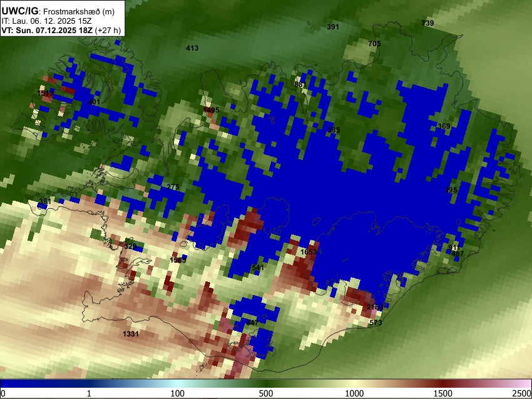Click the initial time line 'IT: Lau. 06. 12. 2025 15Z'

point(48,21)
